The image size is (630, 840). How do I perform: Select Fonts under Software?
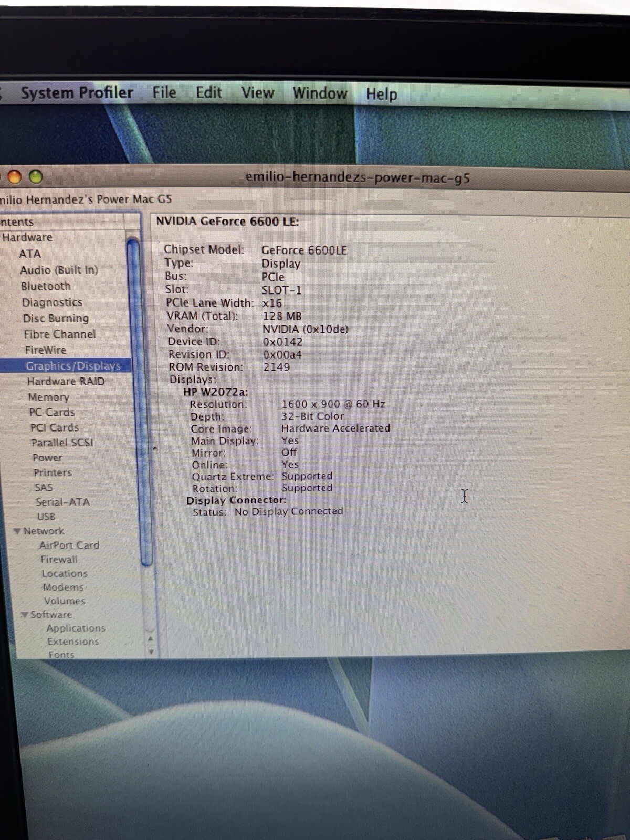tap(61, 654)
